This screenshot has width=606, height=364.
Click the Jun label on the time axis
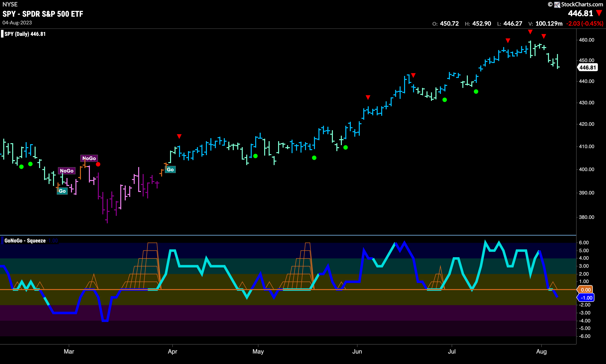pyautogui.click(x=357, y=352)
